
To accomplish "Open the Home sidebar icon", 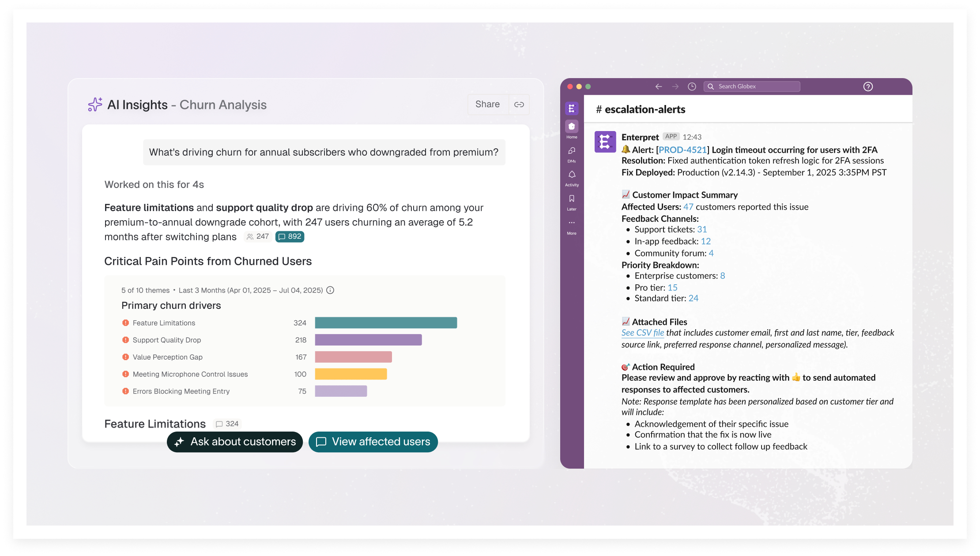I will [572, 127].
